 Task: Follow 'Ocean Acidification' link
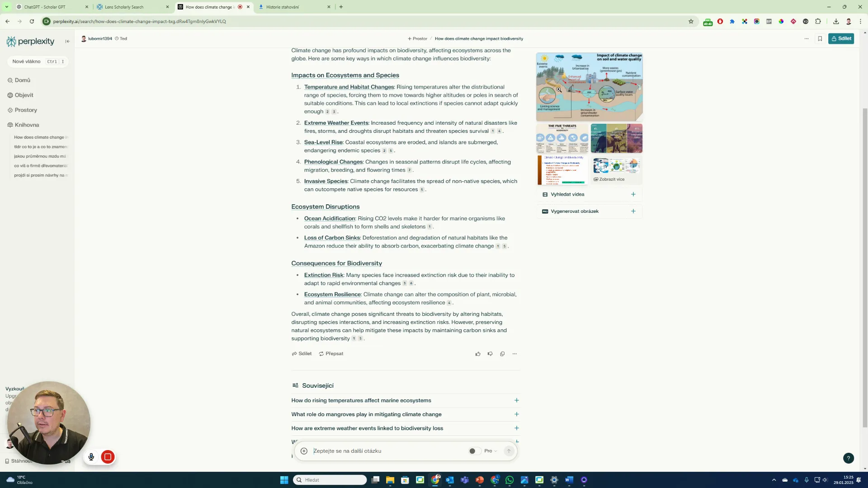click(330, 219)
